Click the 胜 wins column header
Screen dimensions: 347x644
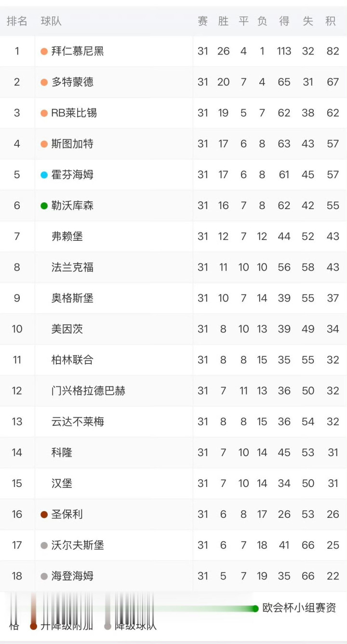223,21
